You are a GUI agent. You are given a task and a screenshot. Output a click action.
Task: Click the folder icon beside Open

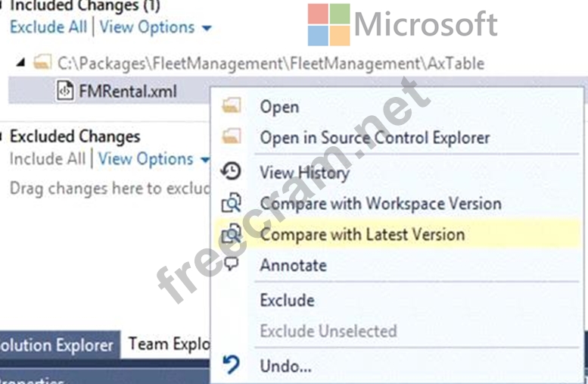point(231,106)
